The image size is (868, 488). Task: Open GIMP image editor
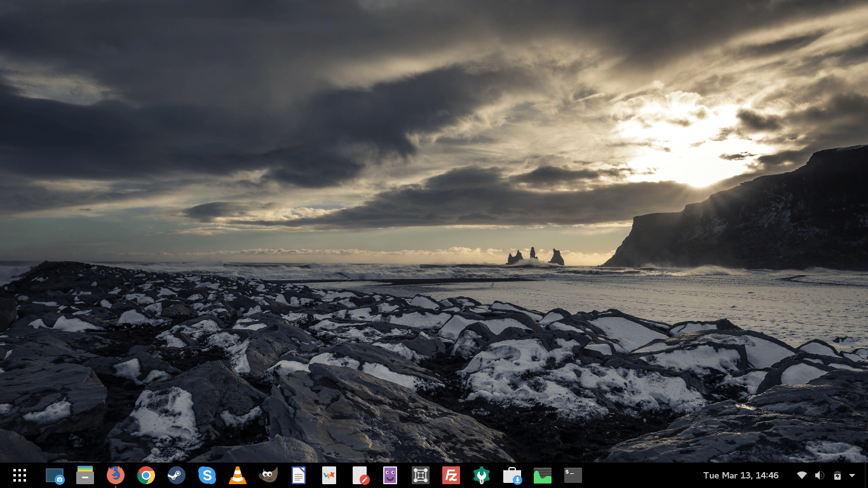coord(268,475)
